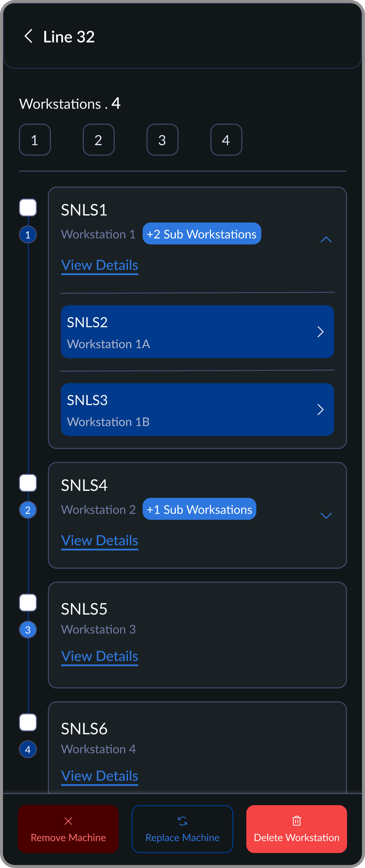Open SNLS2 Workstation 1A details via chevron

320,331
